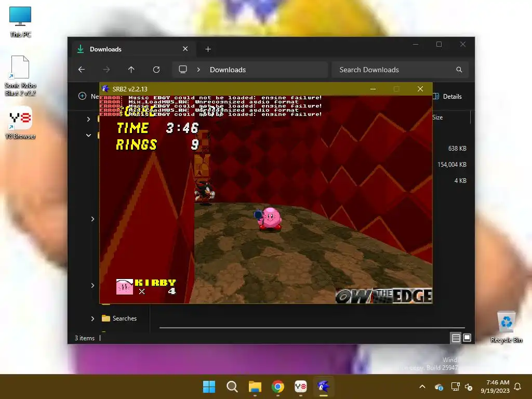Screen dimensions: 532x399
Task: Open network status tray icon
Action: (455, 387)
